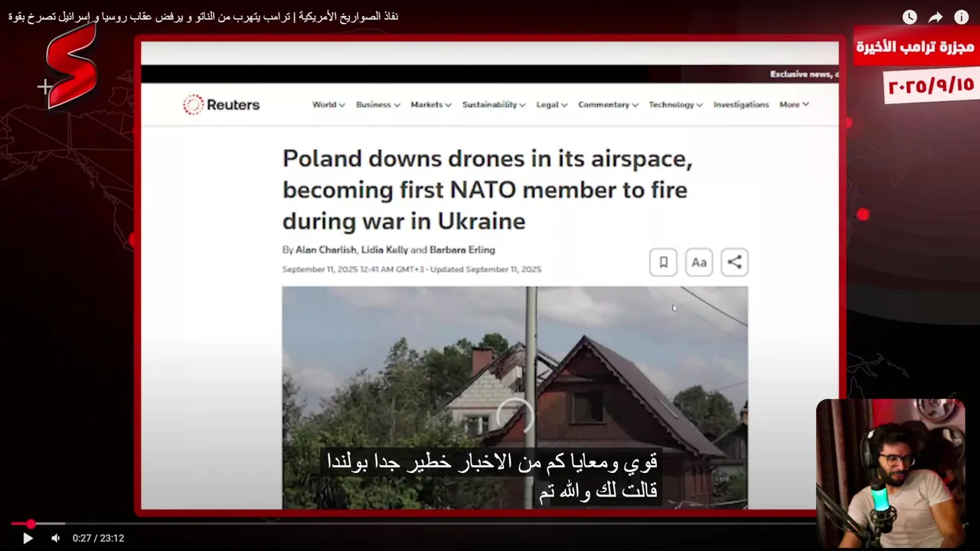Click the Arabic subtitle caption
The height and width of the screenshot is (551, 980).
(x=492, y=478)
